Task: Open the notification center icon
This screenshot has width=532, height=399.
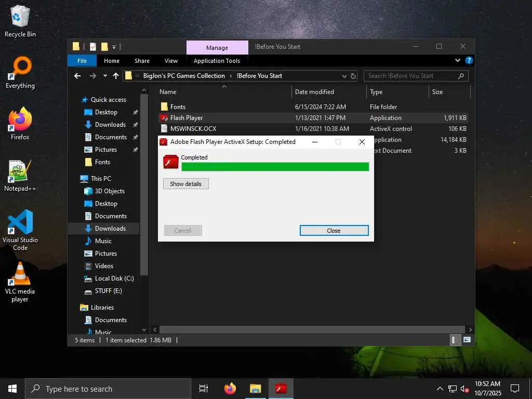Action: [x=515, y=389]
